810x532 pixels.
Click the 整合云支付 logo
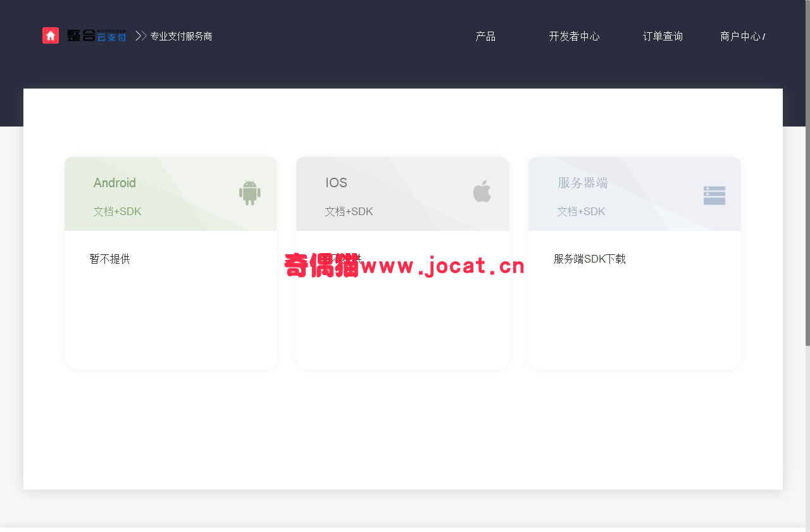[x=96, y=35]
